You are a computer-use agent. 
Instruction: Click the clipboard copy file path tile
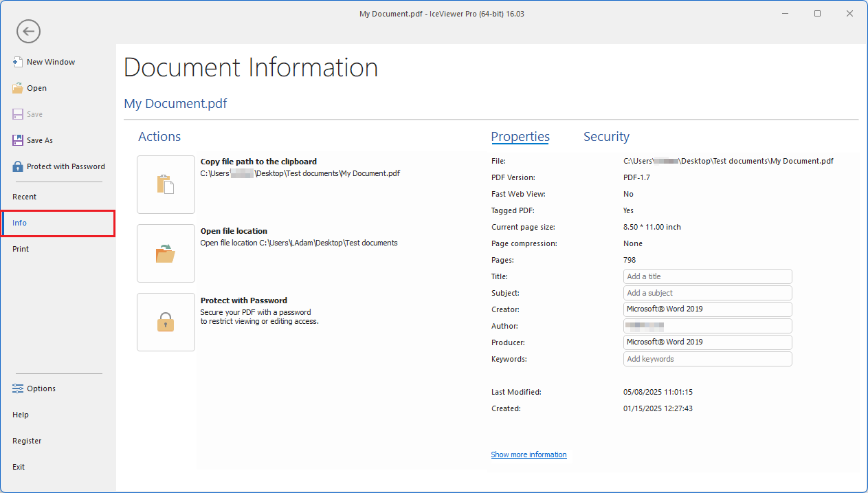point(166,184)
